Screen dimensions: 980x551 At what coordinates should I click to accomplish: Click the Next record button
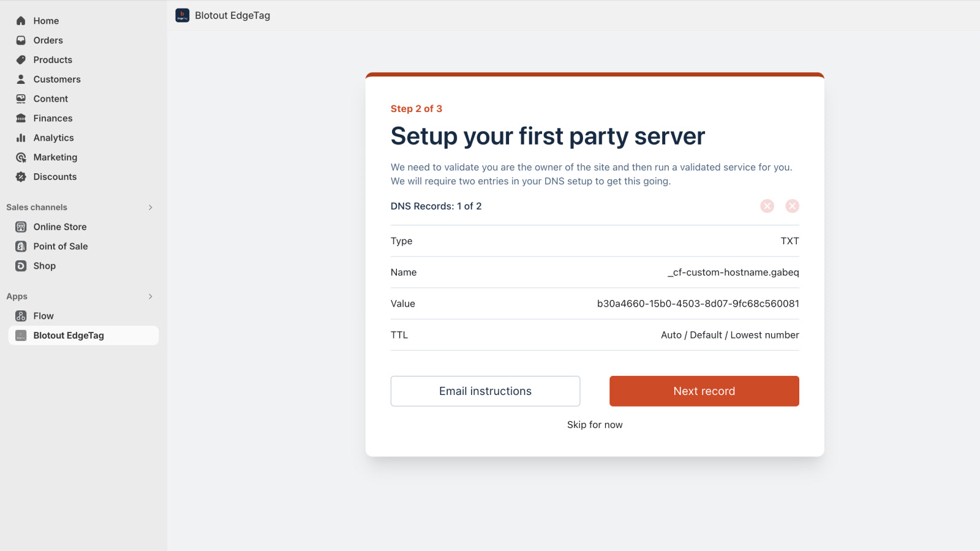tap(704, 391)
